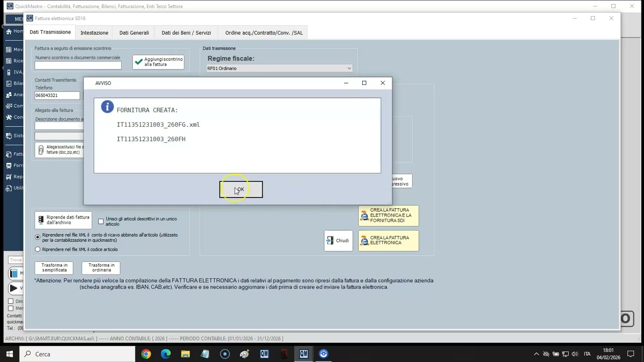Confirm the AVVISO dialog with OK
The width and height of the screenshot is (644, 362).
tap(240, 190)
